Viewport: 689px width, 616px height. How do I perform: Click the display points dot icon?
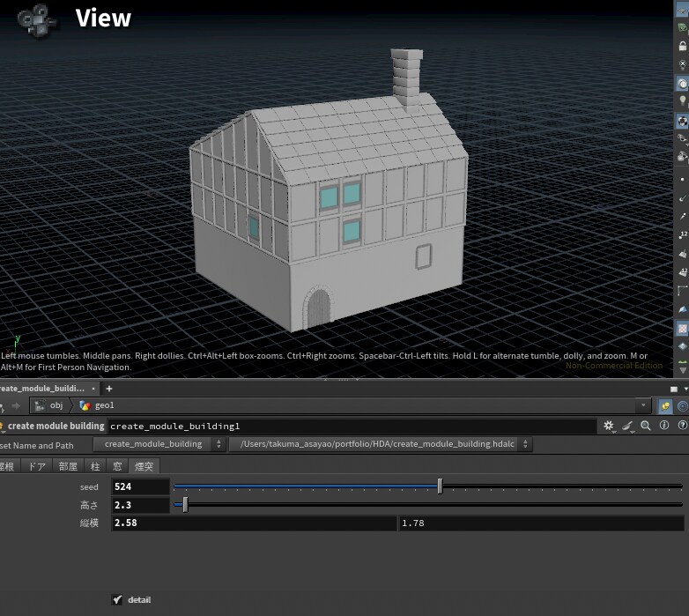[x=683, y=179]
